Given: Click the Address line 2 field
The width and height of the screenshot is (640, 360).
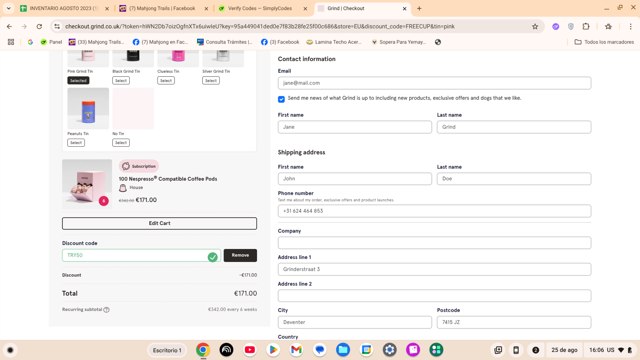Looking at the screenshot, I should coord(434,296).
